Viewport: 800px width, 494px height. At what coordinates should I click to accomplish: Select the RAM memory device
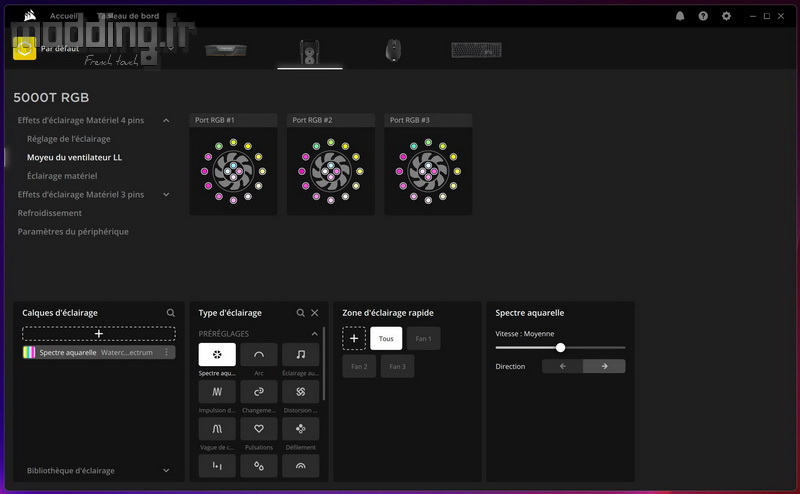pos(226,50)
